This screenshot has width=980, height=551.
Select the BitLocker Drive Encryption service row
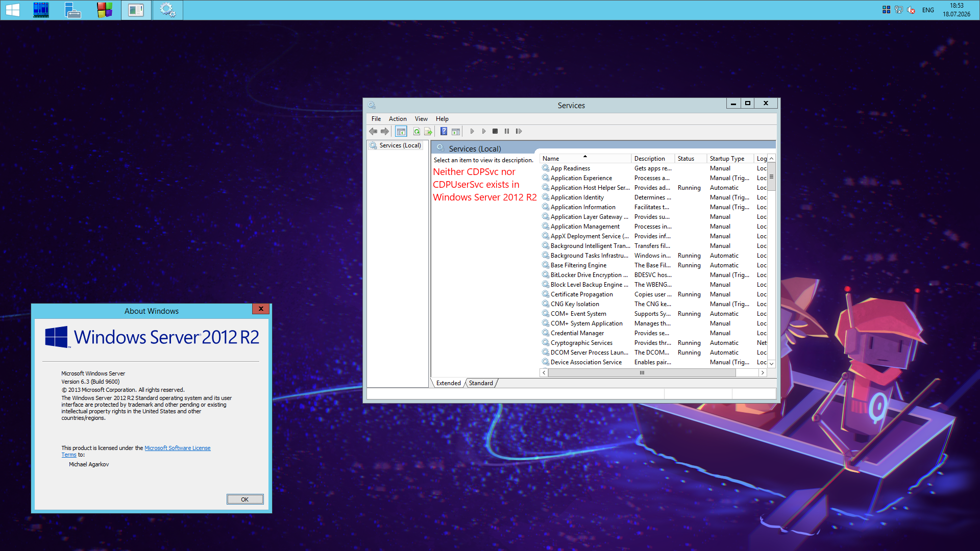point(654,275)
